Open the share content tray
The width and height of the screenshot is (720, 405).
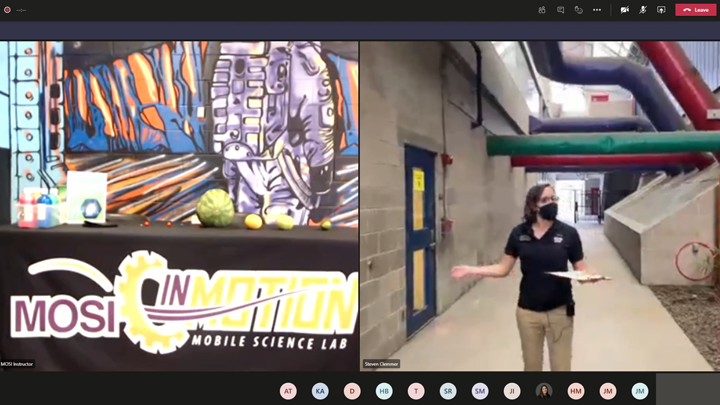[x=661, y=10]
